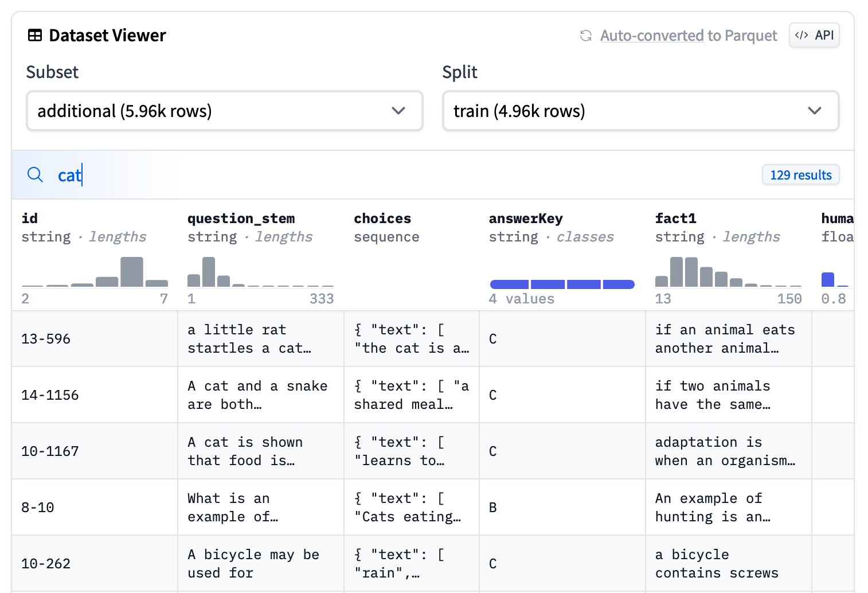Click the choices column header
The height and width of the screenshot is (593, 868).
coord(382,219)
